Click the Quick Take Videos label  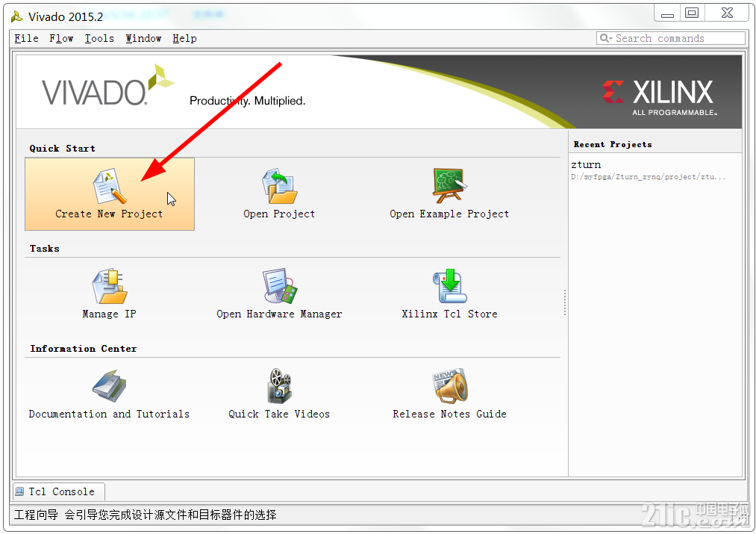click(x=279, y=414)
